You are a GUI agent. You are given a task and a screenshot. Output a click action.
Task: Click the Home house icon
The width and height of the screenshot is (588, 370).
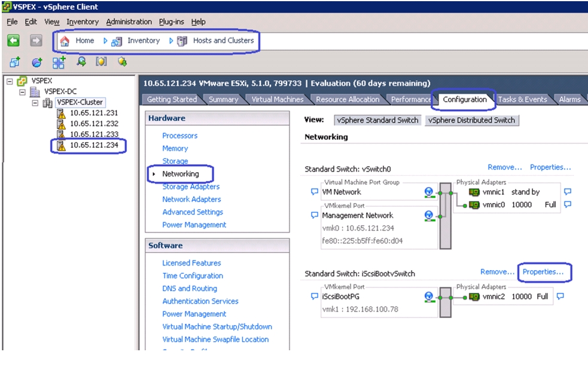tap(65, 41)
